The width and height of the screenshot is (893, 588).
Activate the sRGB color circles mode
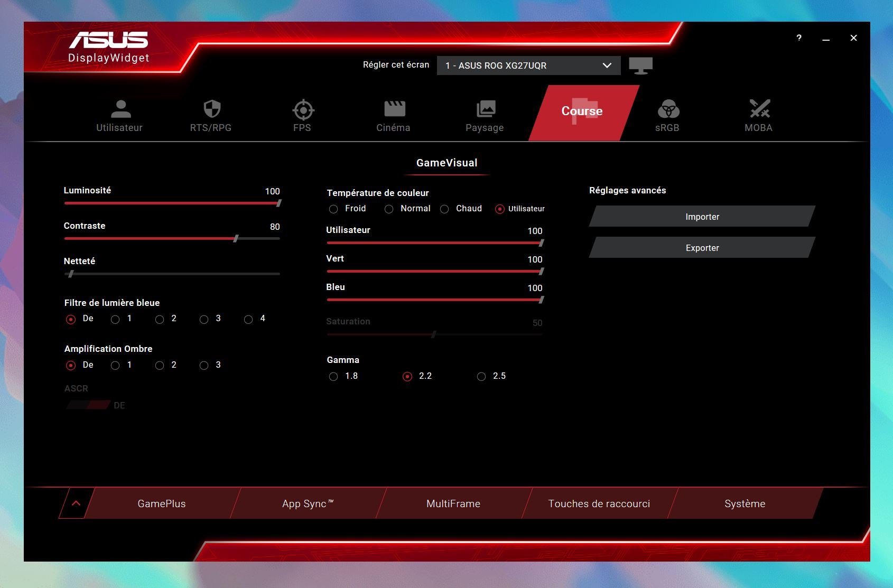coord(668,109)
